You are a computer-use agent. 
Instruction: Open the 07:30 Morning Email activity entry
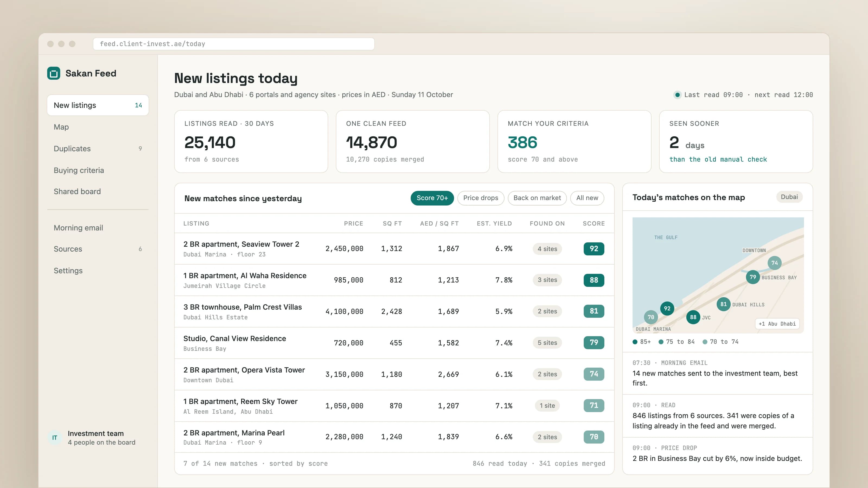tap(718, 373)
